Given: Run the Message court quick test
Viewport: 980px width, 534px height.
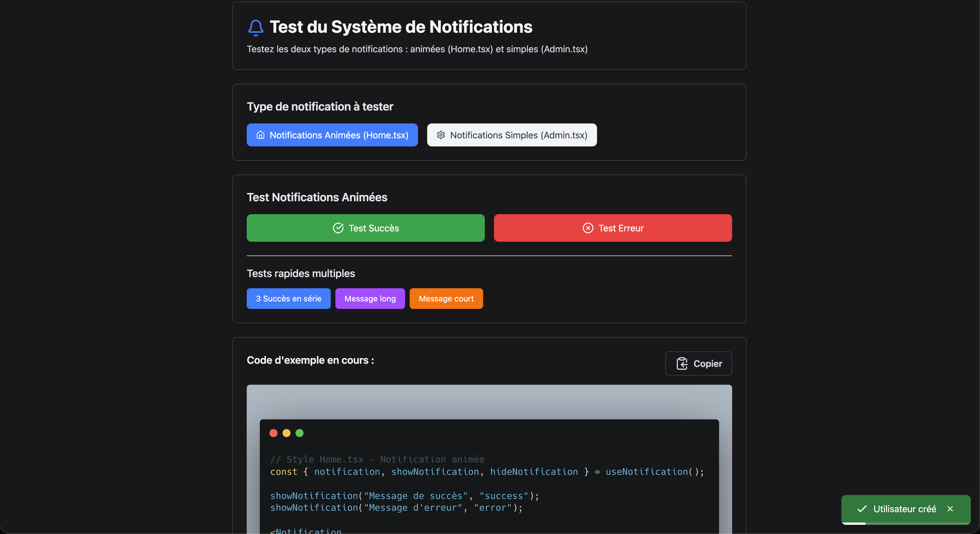Looking at the screenshot, I should pyautogui.click(x=446, y=298).
